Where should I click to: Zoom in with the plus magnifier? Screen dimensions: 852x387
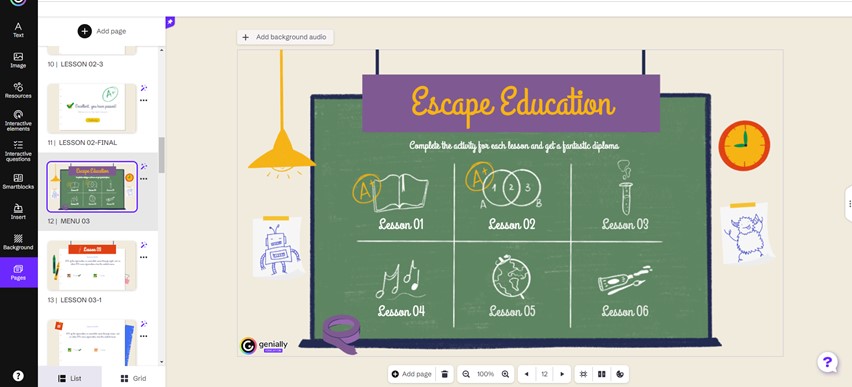click(x=505, y=374)
